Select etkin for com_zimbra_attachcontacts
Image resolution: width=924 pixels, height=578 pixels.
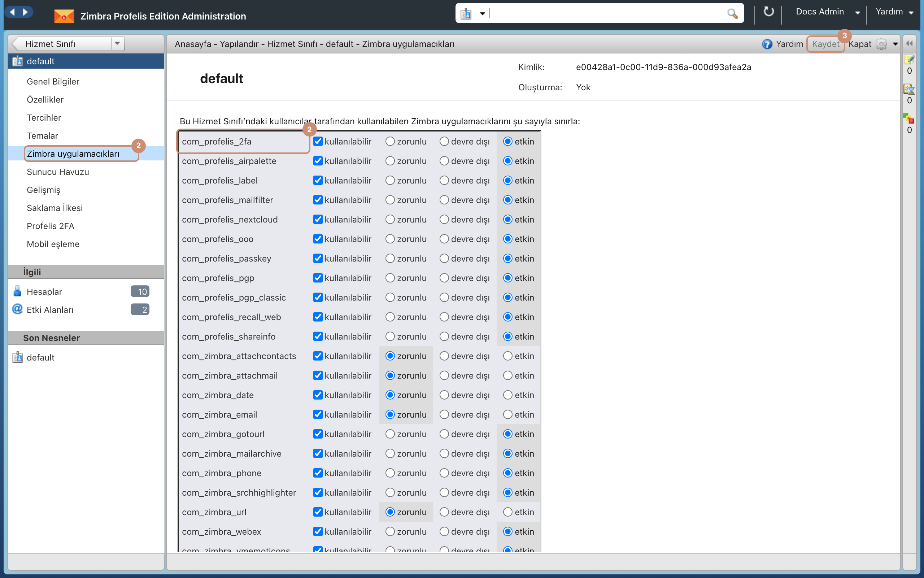[x=507, y=356]
